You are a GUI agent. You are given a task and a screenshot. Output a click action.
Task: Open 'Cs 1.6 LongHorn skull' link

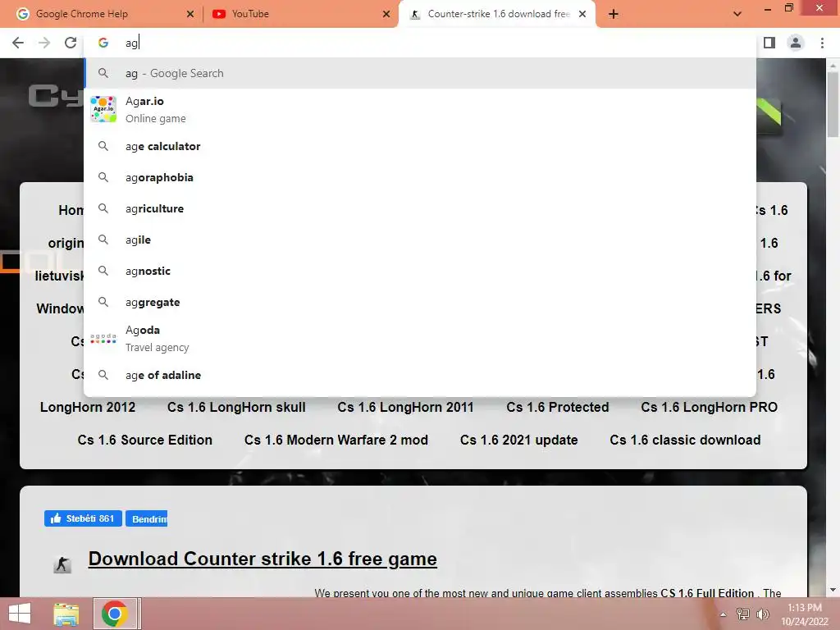coord(236,407)
